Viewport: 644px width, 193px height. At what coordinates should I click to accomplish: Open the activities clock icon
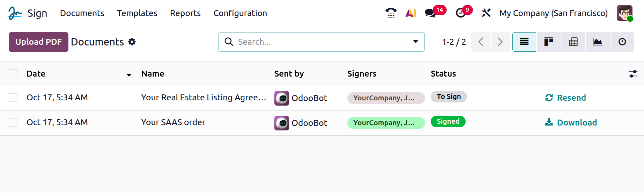(x=460, y=13)
